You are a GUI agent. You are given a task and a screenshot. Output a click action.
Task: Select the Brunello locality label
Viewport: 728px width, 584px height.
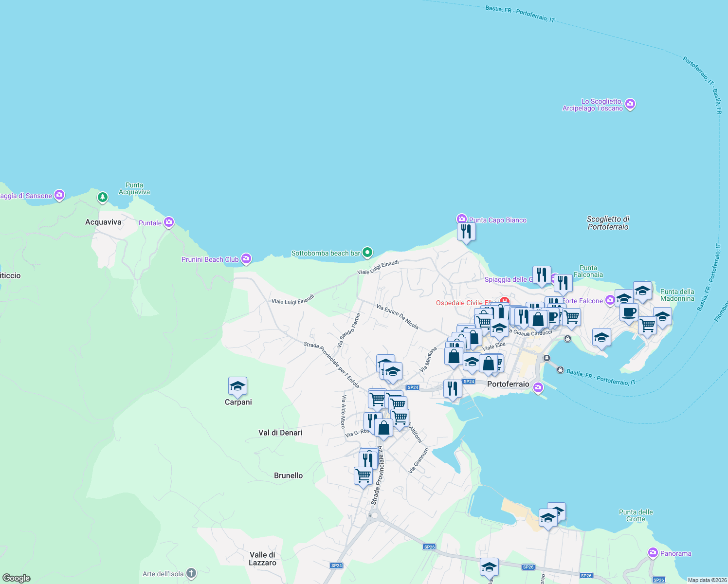point(289,475)
